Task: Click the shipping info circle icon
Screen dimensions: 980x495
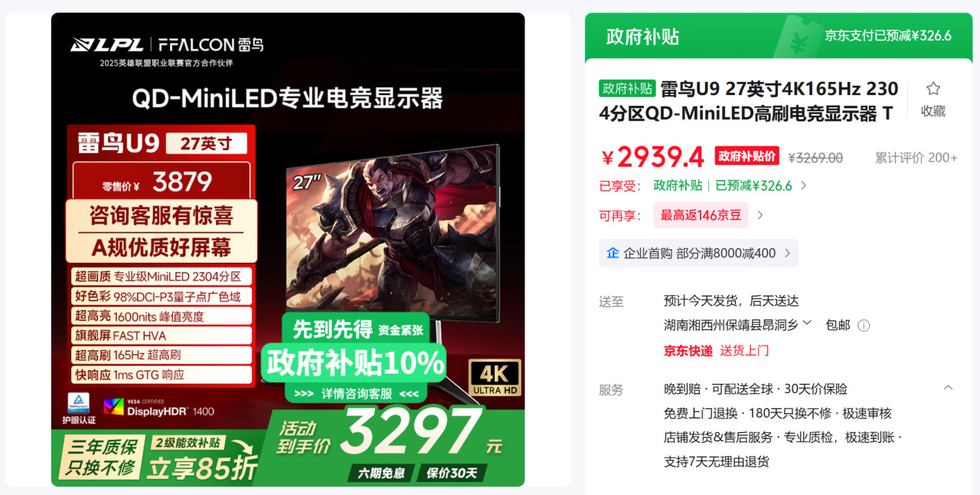Action: pos(864,326)
